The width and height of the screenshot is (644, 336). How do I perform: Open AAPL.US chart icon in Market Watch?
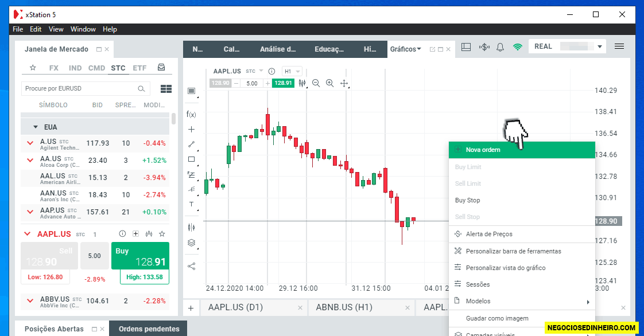pyautogui.click(x=149, y=234)
